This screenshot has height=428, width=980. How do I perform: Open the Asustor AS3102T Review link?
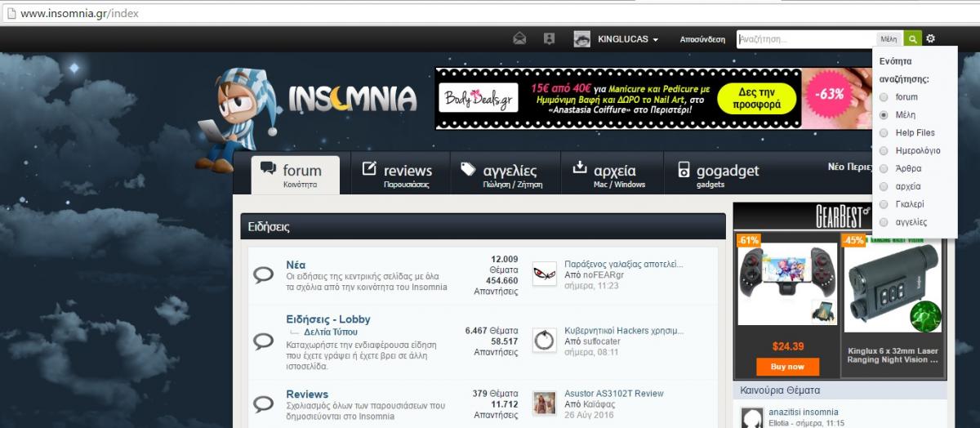click(x=614, y=394)
